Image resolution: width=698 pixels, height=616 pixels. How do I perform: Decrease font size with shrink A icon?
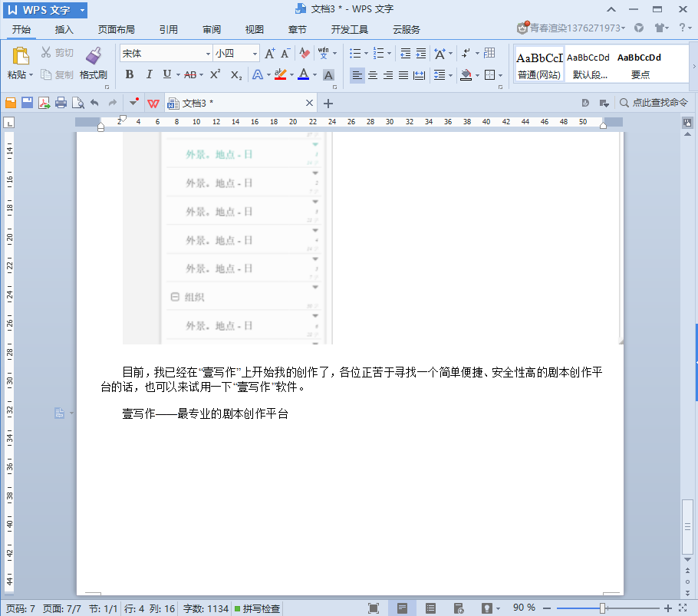(285, 54)
